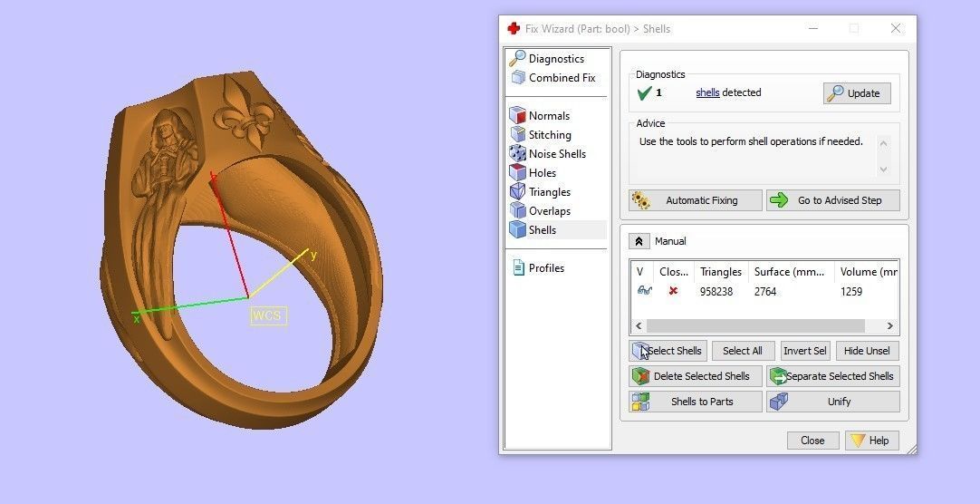
Task: Open the Profiles page
Action: click(546, 267)
